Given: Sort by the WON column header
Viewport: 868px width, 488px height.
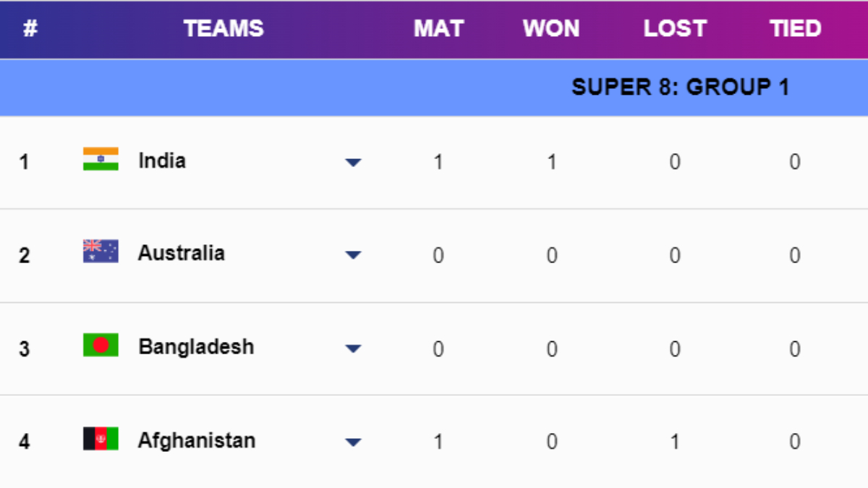Looking at the screenshot, I should pos(551,29).
